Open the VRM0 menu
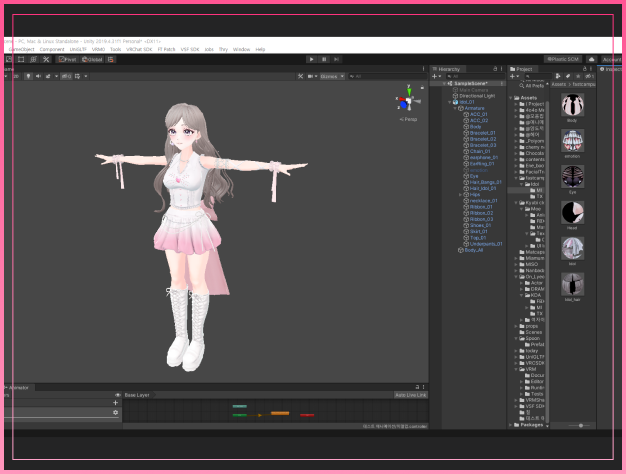Viewport: 626px width, 474px height. coord(98,49)
